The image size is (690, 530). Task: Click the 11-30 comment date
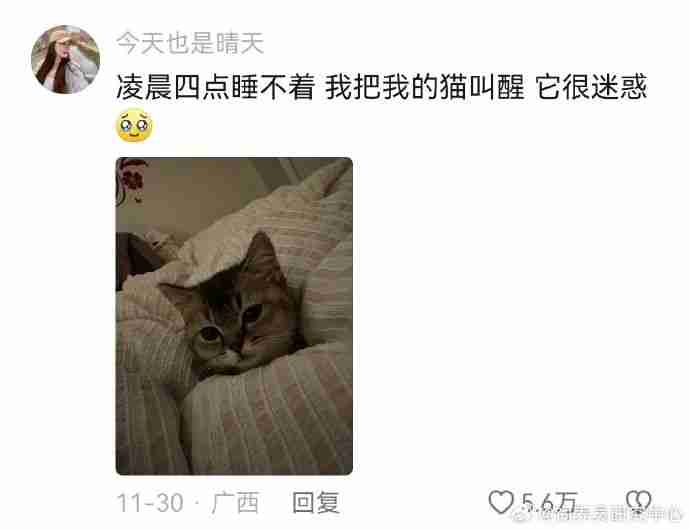click(x=150, y=502)
